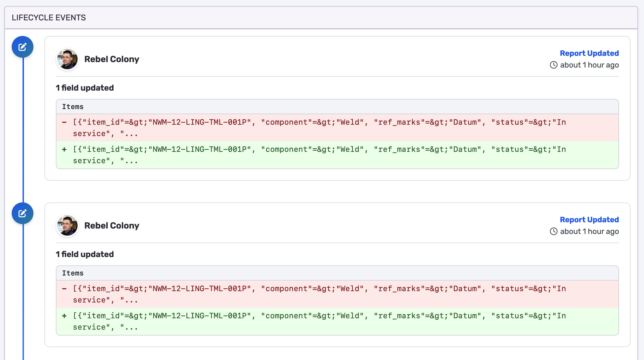The image size is (644, 360).
Task: Open the second Rebel Colony avatar photo
Action: coord(67,225)
